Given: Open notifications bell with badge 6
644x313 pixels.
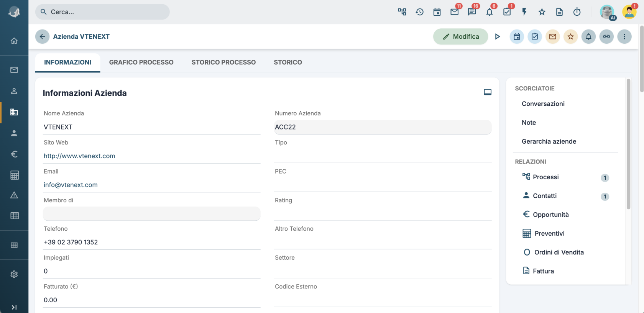Looking at the screenshot, I should pyautogui.click(x=490, y=12).
